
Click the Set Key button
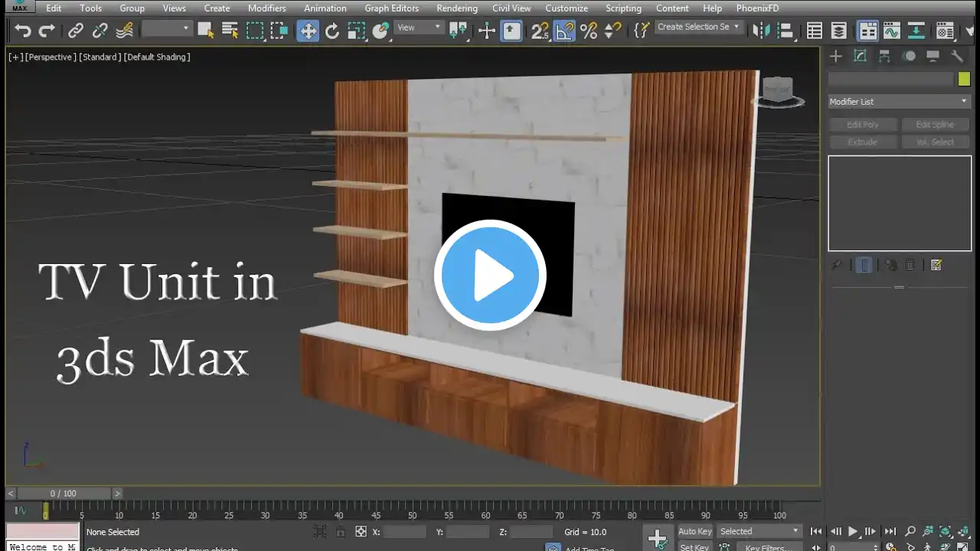pos(695,547)
